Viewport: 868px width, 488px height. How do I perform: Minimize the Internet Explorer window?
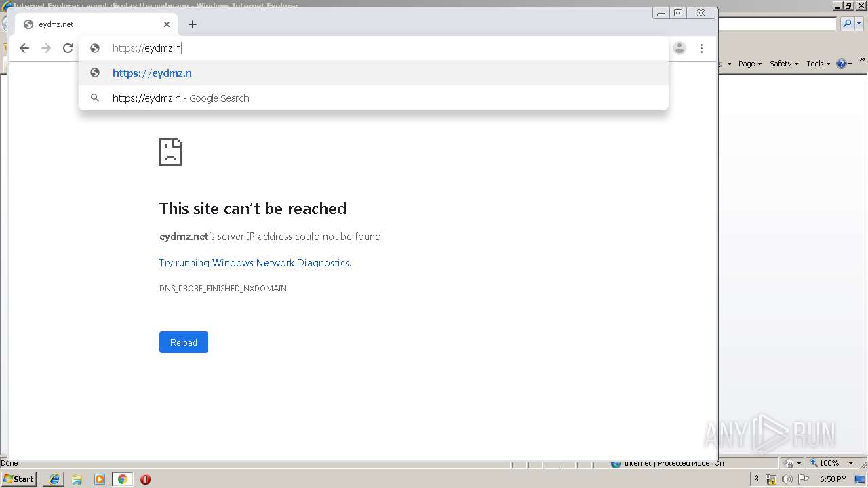(838, 5)
